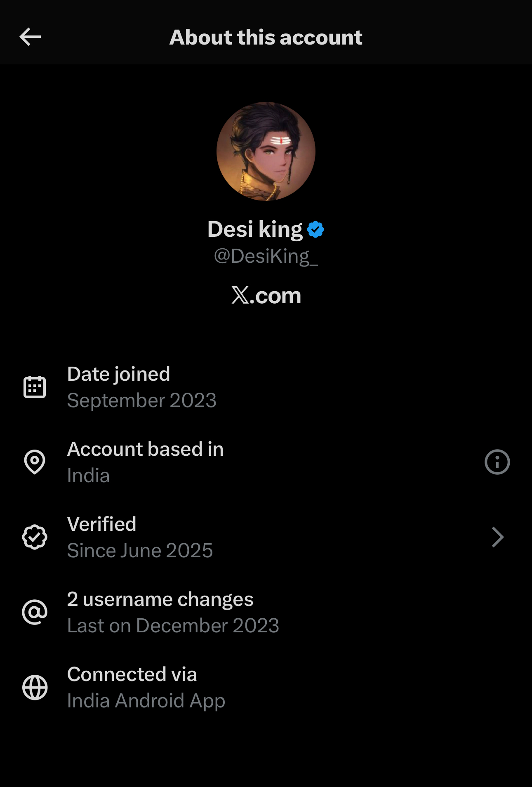Viewport: 532px width, 787px height.
Task: Tap the location pin icon
Action: point(35,462)
